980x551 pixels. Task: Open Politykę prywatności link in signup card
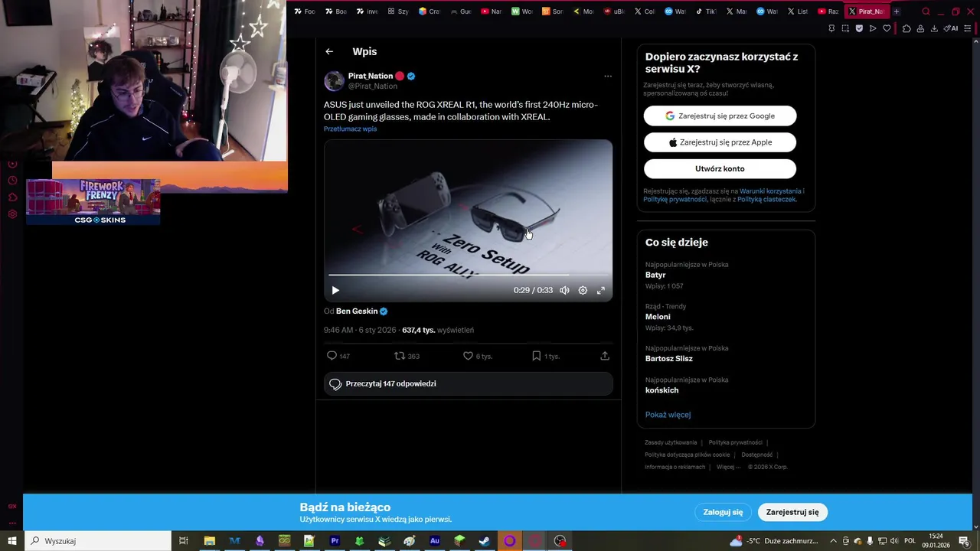(675, 199)
